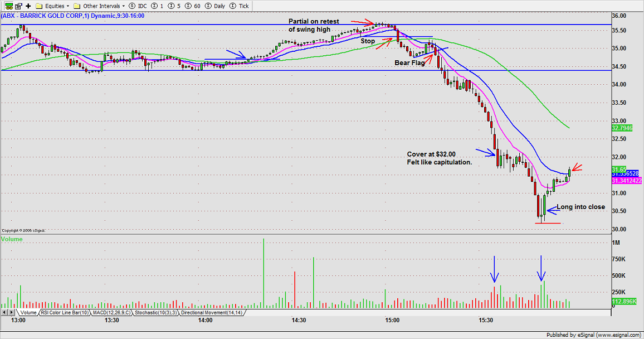Click the 750K volume axis label
The width and height of the screenshot is (644, 339).
[x=618, y=259]
